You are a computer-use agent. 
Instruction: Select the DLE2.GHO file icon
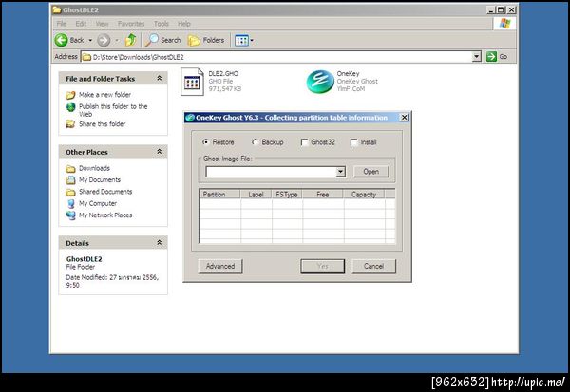point(192,82)
